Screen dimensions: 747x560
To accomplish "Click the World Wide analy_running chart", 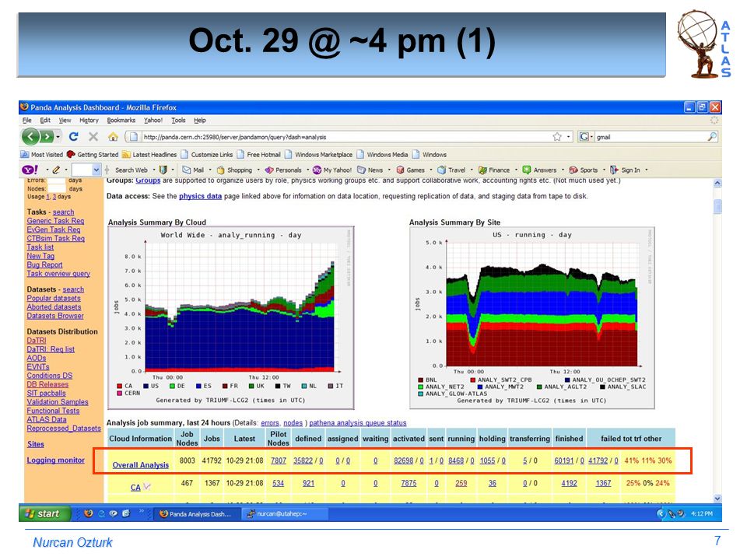I will point(231,317).
